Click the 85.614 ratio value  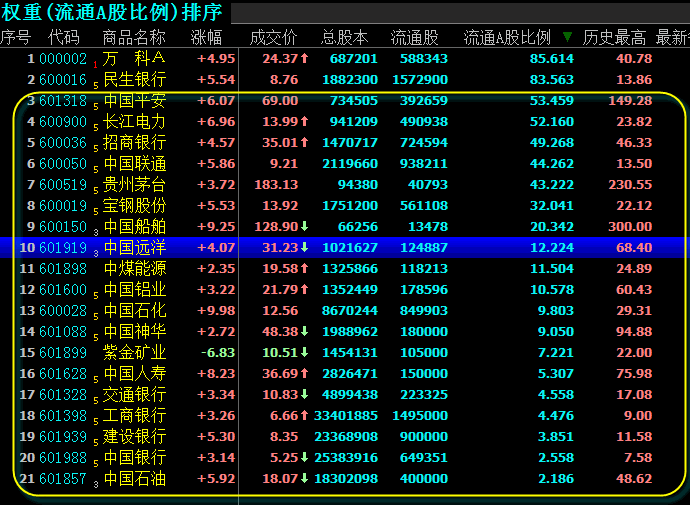[x=552, y=59]
